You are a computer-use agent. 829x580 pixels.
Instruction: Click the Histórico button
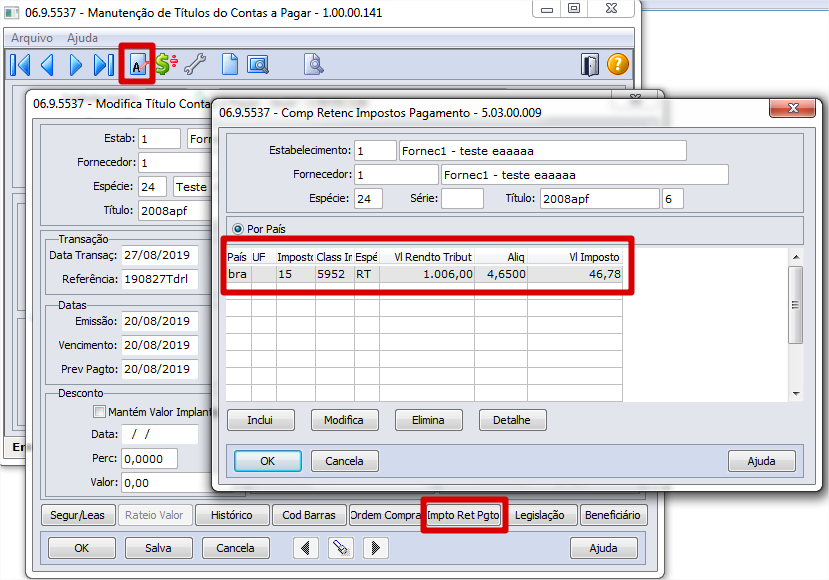pyautogui.click(x=232, y=515)
